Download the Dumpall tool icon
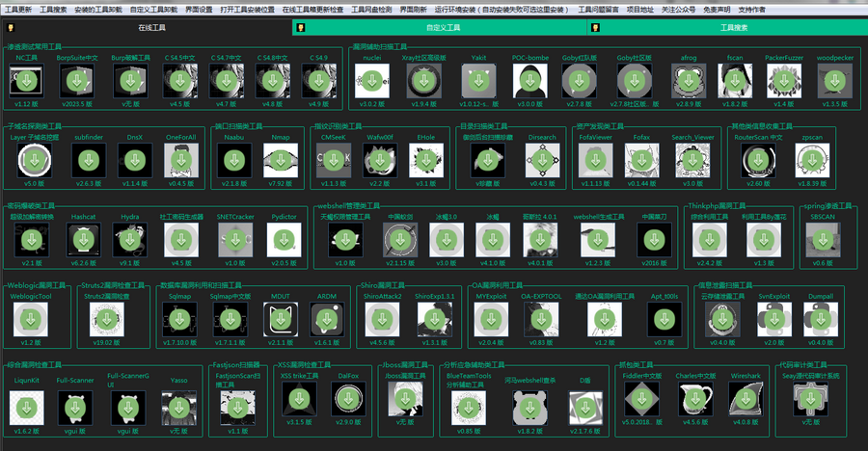The image size is (868, 451). pos(821,319)
